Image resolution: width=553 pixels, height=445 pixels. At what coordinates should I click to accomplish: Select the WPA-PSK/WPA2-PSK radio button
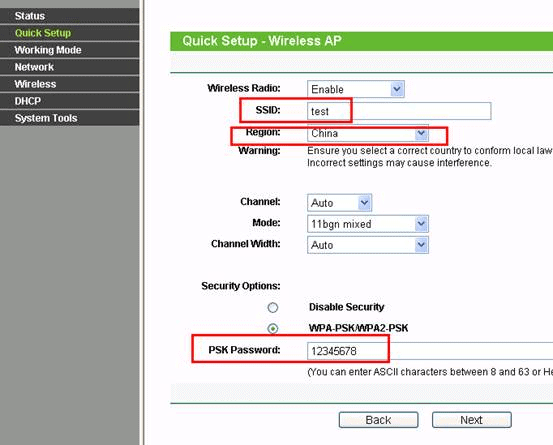point(273,329)
